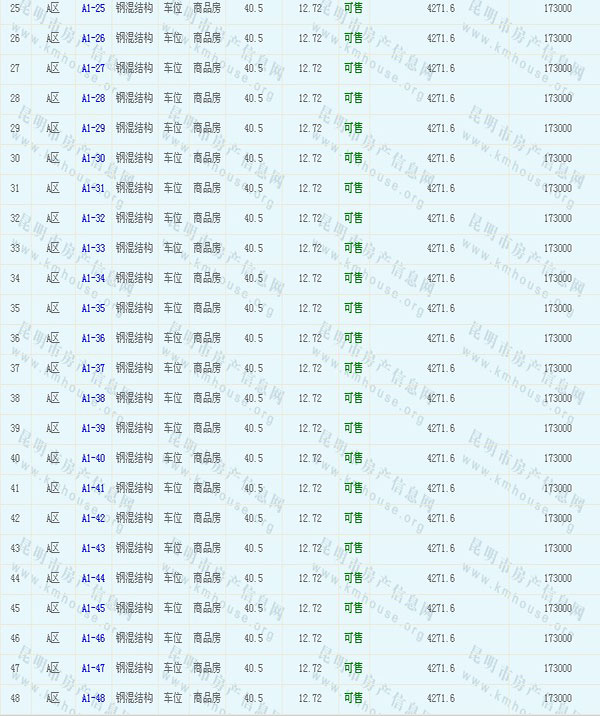
Task: Click the 可售 status in row 27
Action: (353, 68)
